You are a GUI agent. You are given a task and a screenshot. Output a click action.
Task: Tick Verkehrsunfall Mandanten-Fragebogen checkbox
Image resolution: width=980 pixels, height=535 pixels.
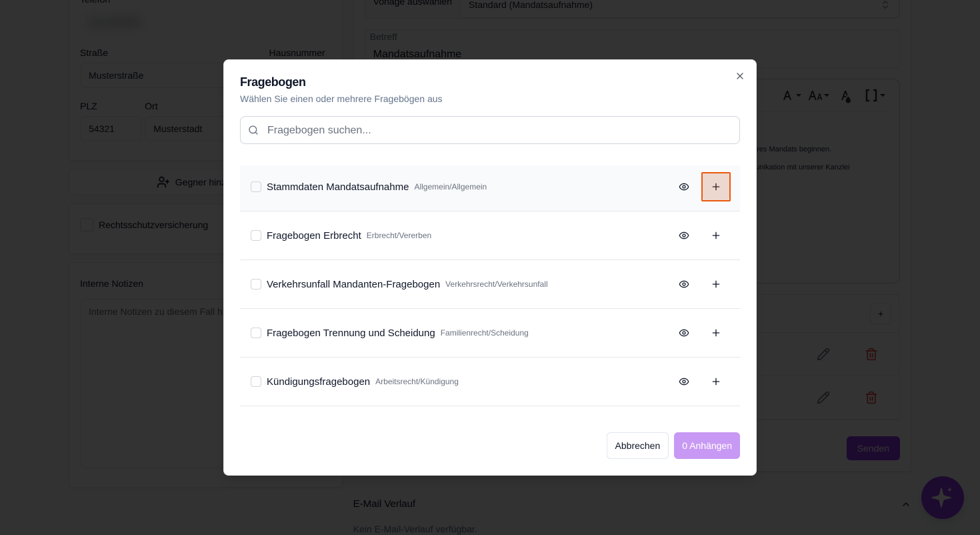tap(256, 284)
